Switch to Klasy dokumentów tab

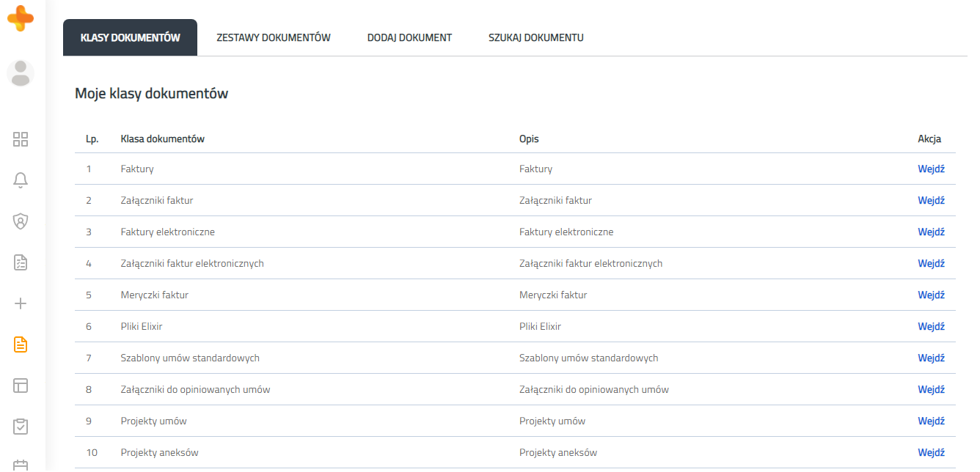coord(130,37)
